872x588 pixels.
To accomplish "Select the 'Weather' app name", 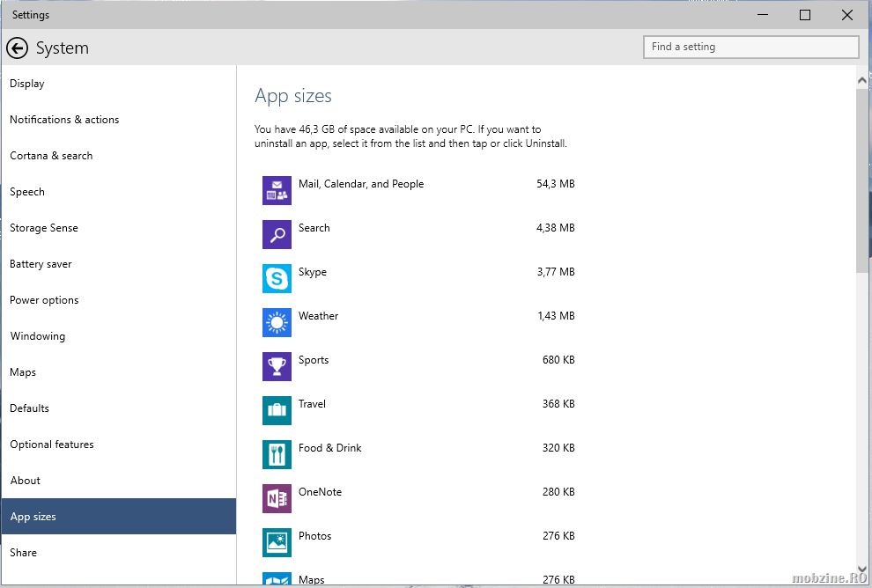I will coord(318,316).
